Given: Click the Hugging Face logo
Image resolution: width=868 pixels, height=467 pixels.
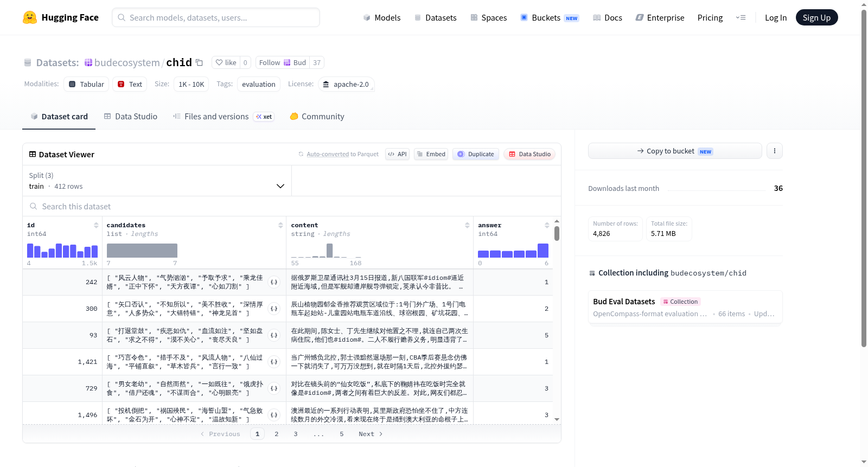Looking at the screenshot, I should pyautogui.click(x=61, y=17).
